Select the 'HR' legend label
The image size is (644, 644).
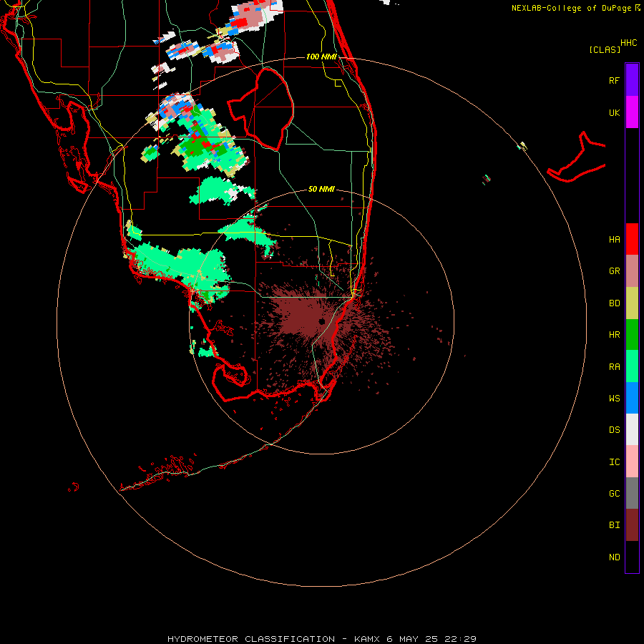(x=614, y=335)
